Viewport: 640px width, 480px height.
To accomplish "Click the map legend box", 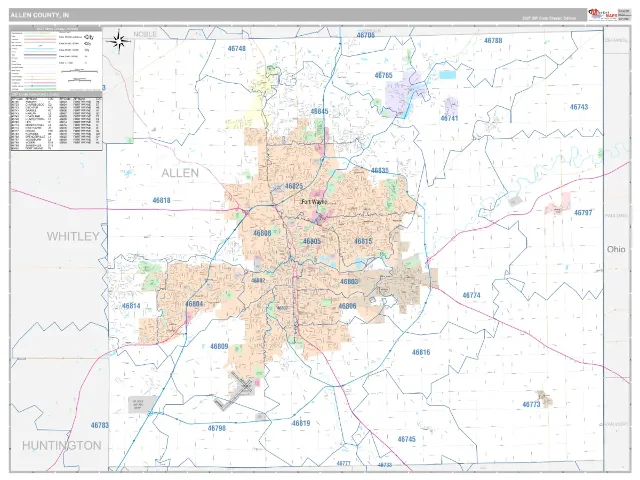I will click(x=56, y=59).
